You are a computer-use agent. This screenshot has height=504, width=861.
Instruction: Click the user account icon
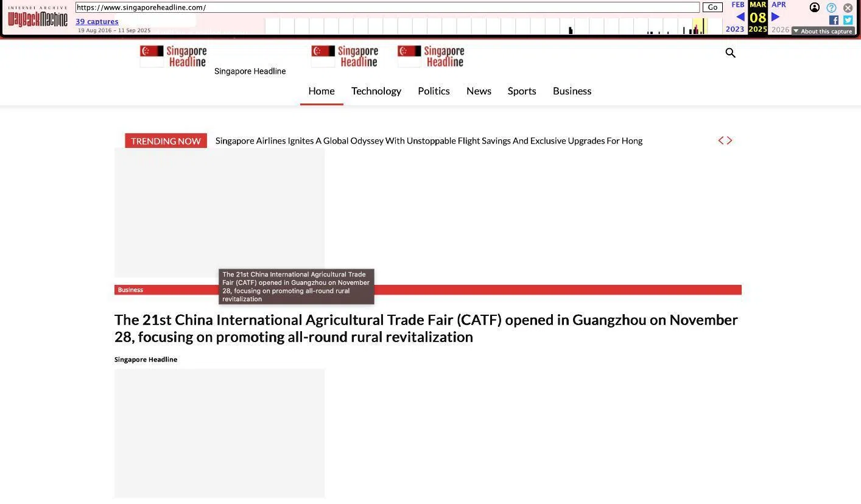point(814,8)
